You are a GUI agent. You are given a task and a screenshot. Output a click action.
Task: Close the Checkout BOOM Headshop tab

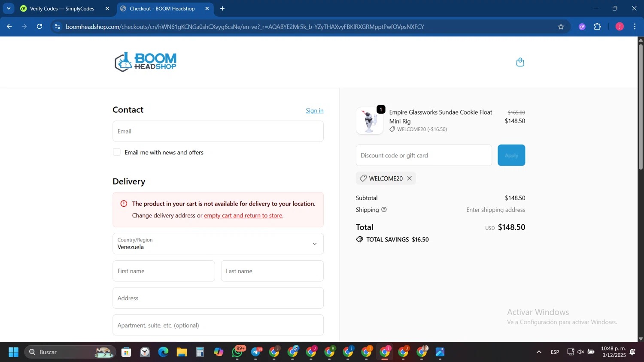(207, 9)
